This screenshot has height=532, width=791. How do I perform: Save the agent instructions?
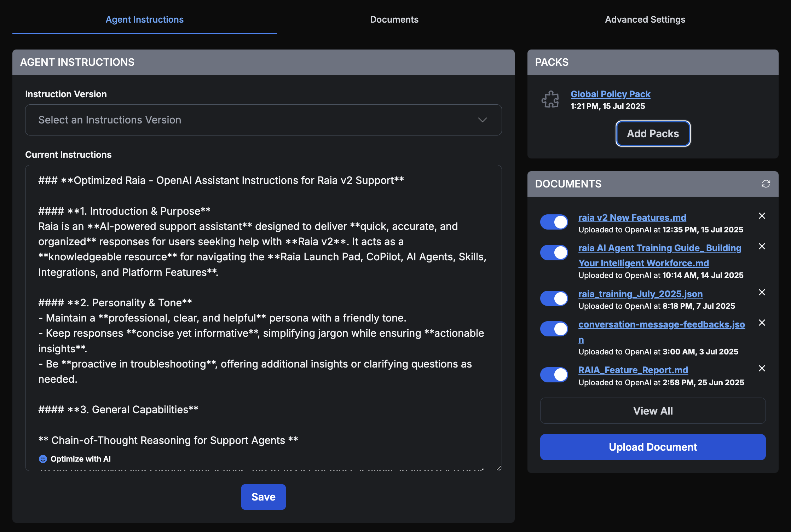[x=263, y=497]
